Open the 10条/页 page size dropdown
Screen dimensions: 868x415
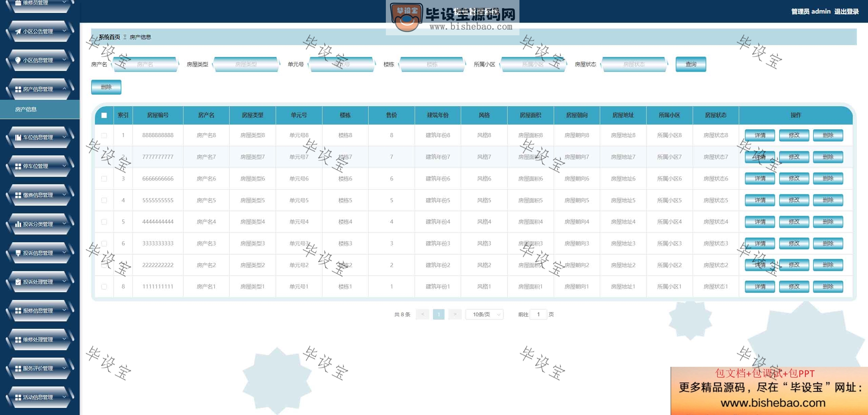(485, 314)
